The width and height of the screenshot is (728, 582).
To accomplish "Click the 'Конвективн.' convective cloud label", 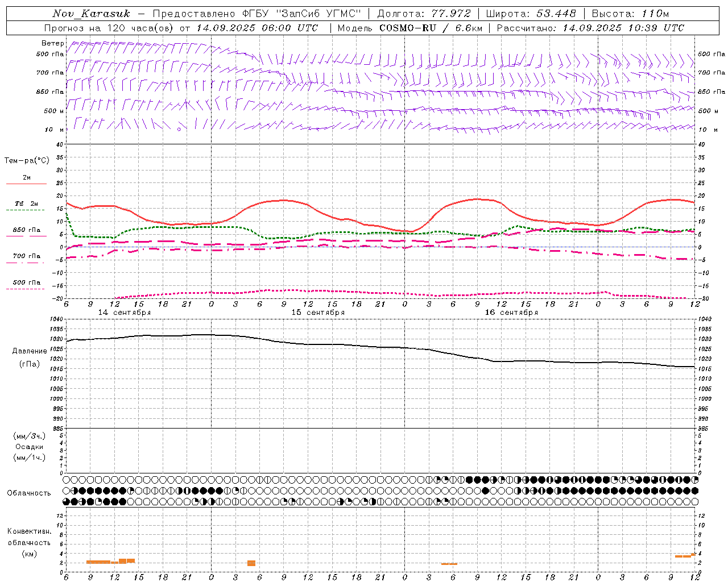I will coord(29,531).
